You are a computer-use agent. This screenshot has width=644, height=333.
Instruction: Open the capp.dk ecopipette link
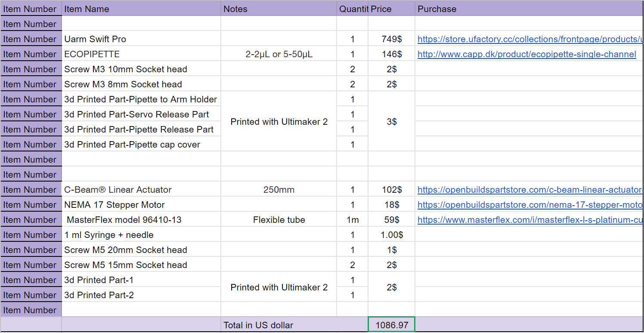[526, 54]
